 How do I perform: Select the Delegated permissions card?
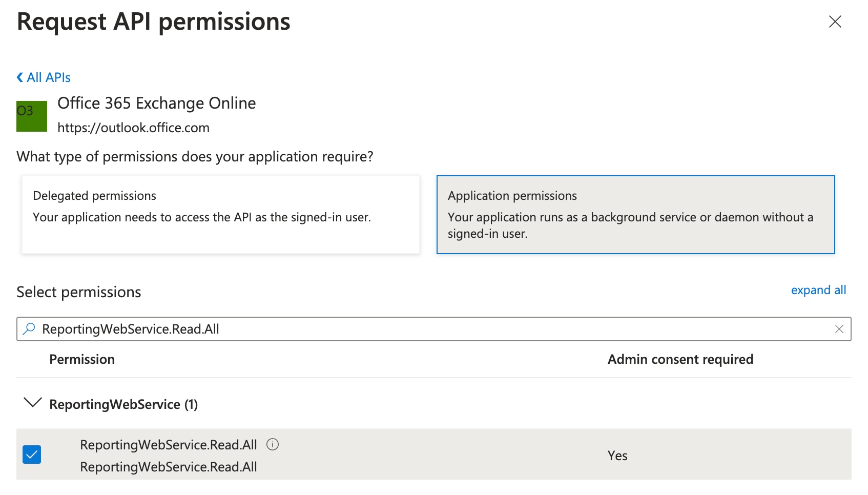221,215
